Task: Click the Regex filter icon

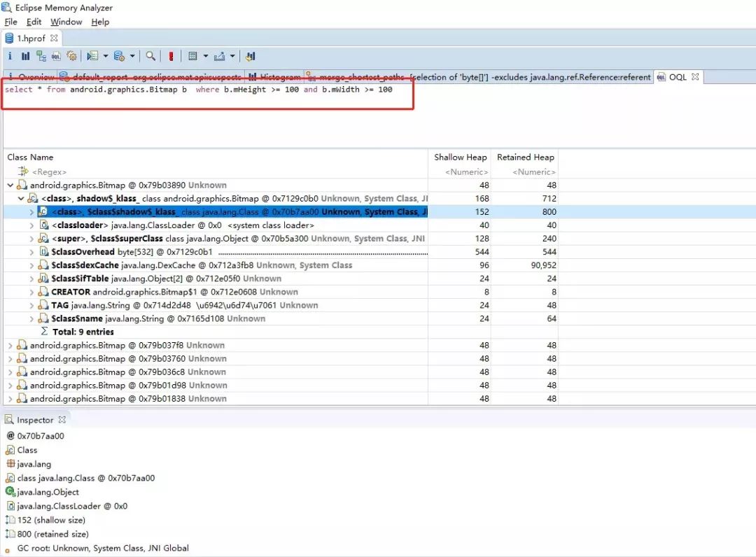Action: pos(22,171)
